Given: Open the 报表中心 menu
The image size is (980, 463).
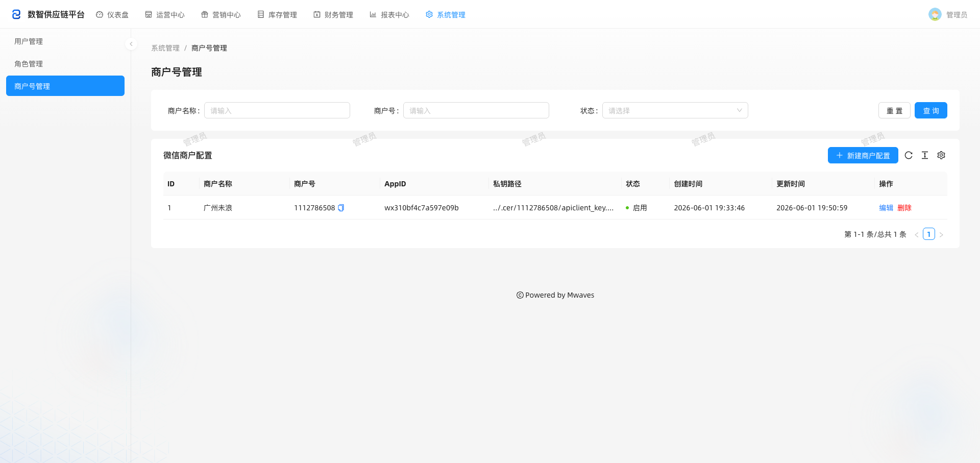Looking at the screenshot, I should click(x=389, y=15).
